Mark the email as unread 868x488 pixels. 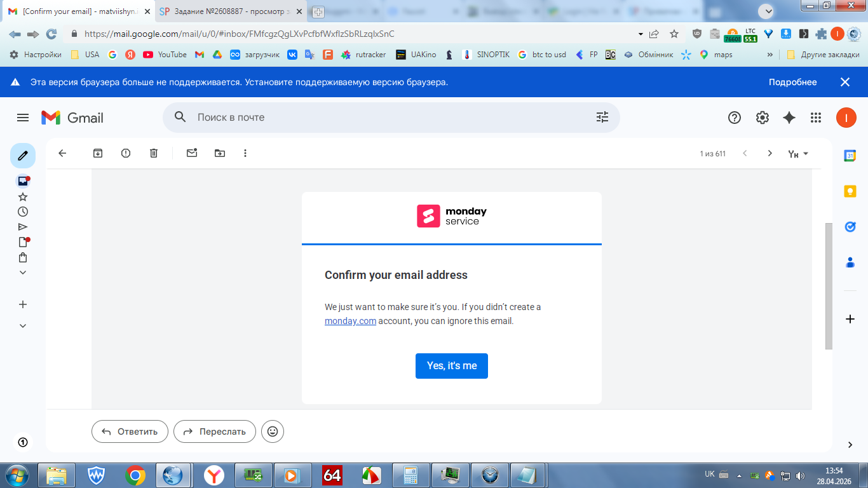coord(192,153)
